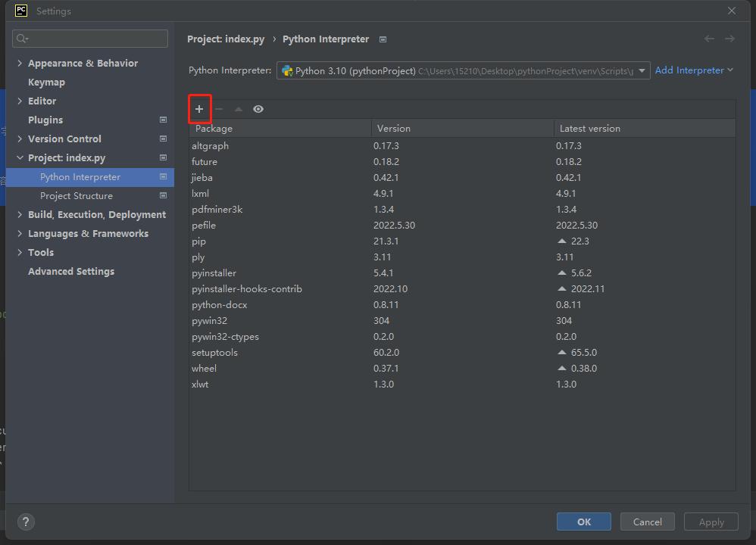Click the uninstall package minus icon
Screen dimensions: 756x545
(x=219, y=109)
